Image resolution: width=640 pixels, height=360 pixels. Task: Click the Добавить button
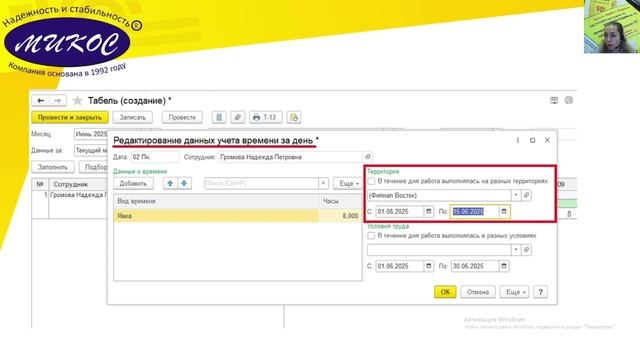pyautogui.click(x=133, y=184)
